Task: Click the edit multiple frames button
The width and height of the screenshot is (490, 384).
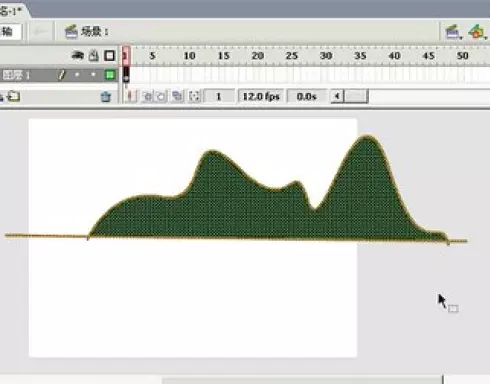Action: (177, 97)
